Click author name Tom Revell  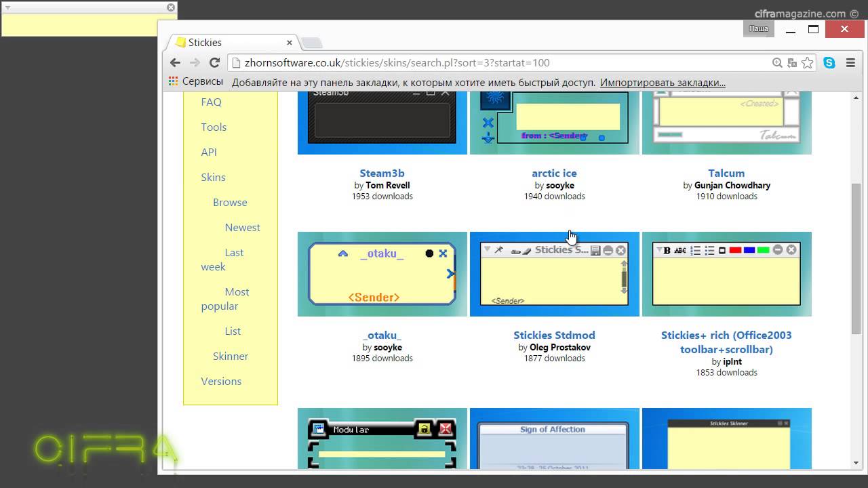tap(388, 185)
